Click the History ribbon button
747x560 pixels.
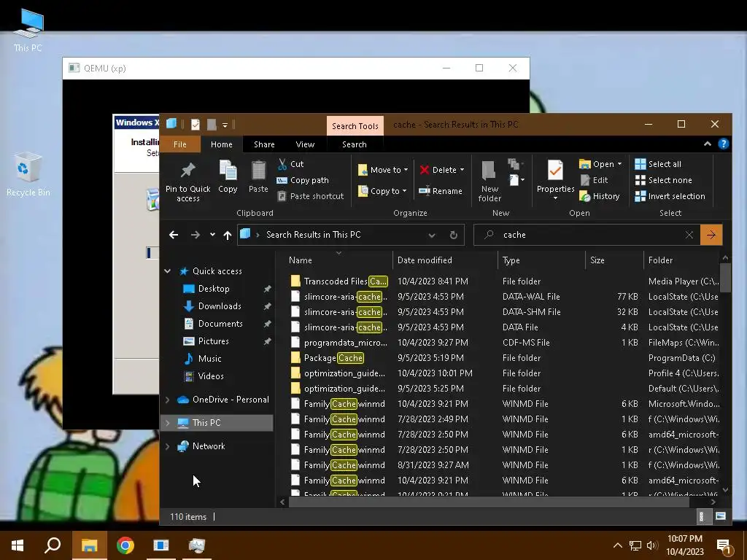point(600,196)
